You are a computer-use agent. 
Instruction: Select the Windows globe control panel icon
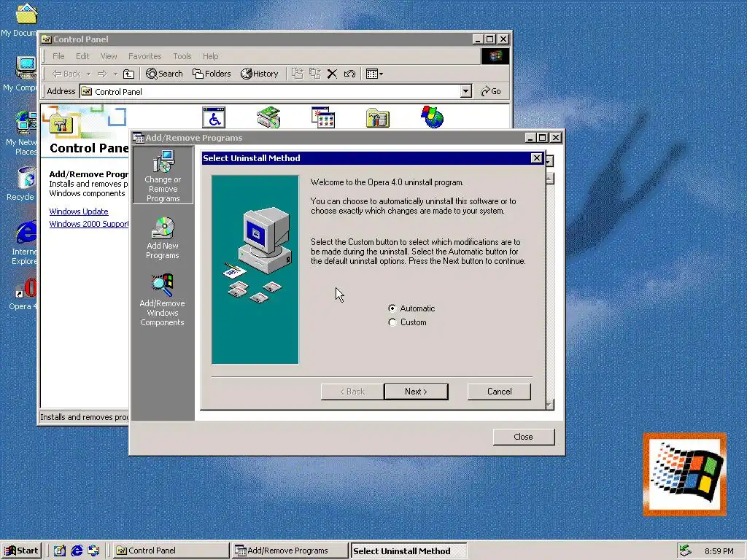432,117
